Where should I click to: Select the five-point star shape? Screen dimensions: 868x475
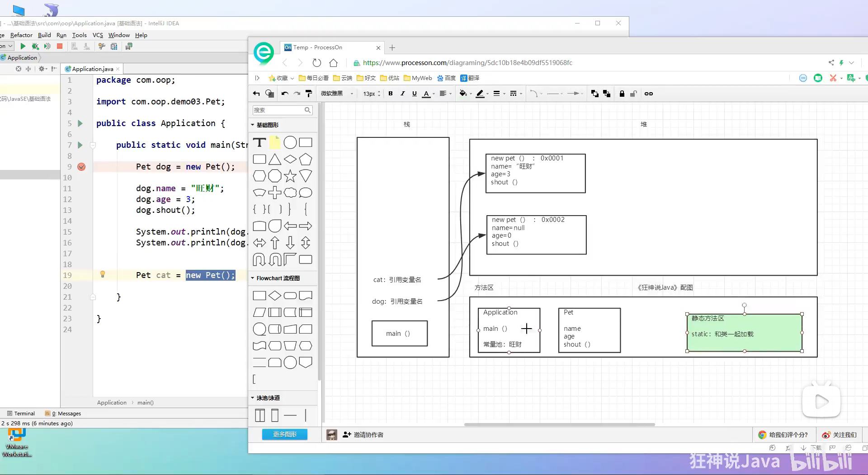coord(290,176)
